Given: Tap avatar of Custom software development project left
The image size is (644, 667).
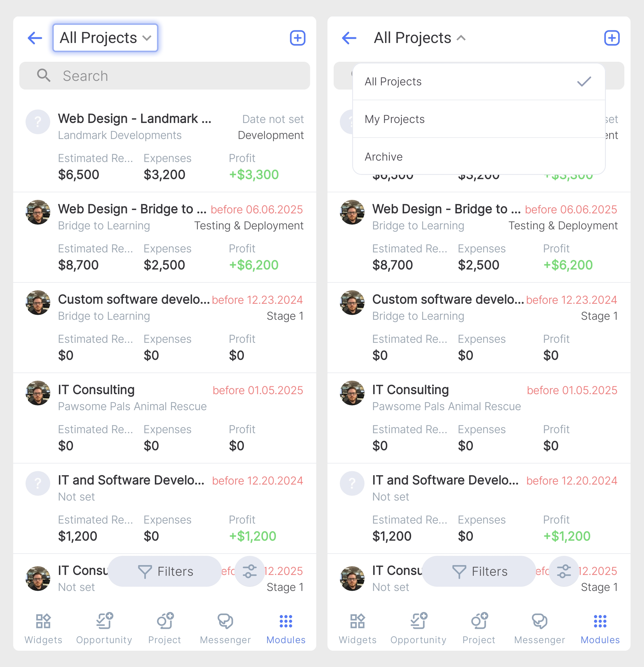Looking at the screenshot, I should click(x=38, y=303).
